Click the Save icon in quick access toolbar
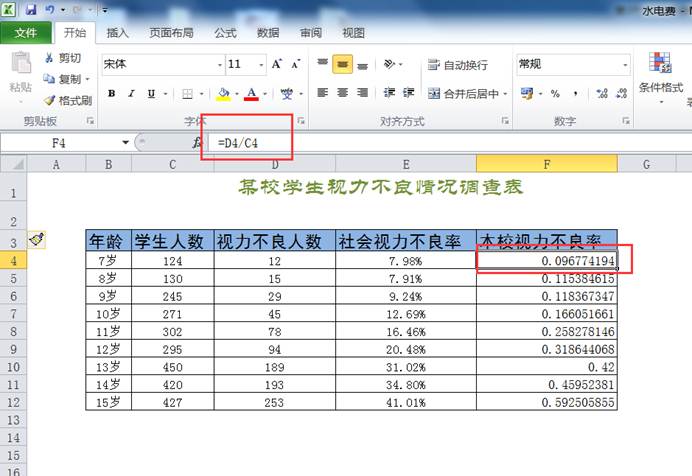The image size is (692, 476). [x=31, y=9]
